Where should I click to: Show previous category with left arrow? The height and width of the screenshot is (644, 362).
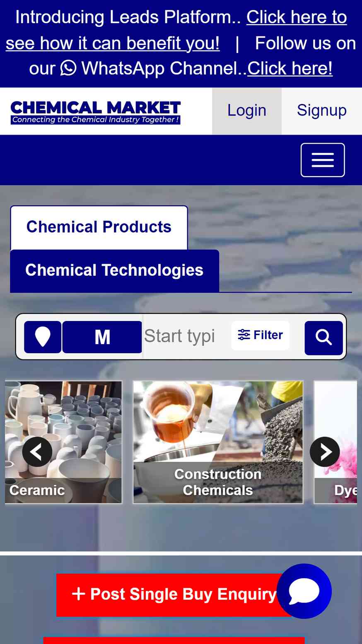(37, 452)
